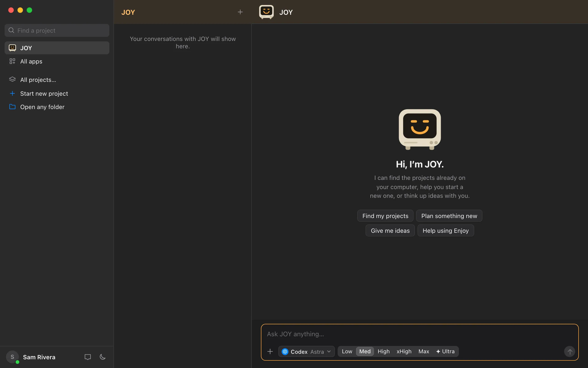Click Plan something new suggestion
This screenshot has height=368, width=588.
tap(449, 216)
